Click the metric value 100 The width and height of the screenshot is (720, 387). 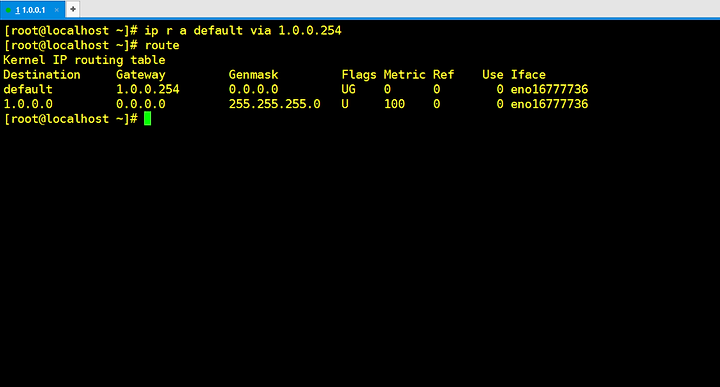394,104
